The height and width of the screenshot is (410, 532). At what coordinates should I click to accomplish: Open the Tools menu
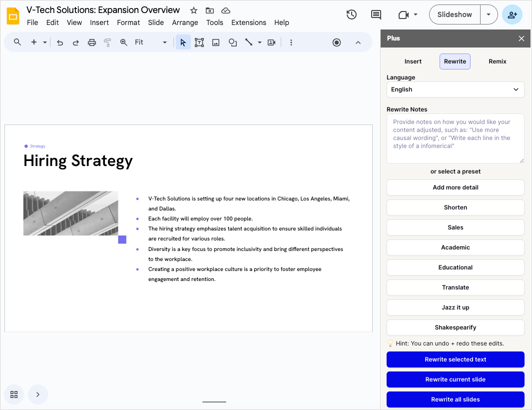point(215,22)
